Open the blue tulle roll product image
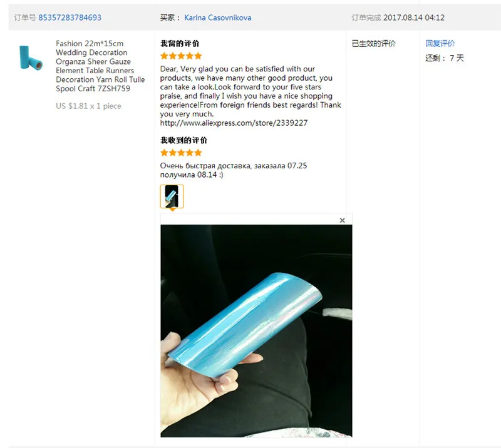 click(x=30, y=58)
